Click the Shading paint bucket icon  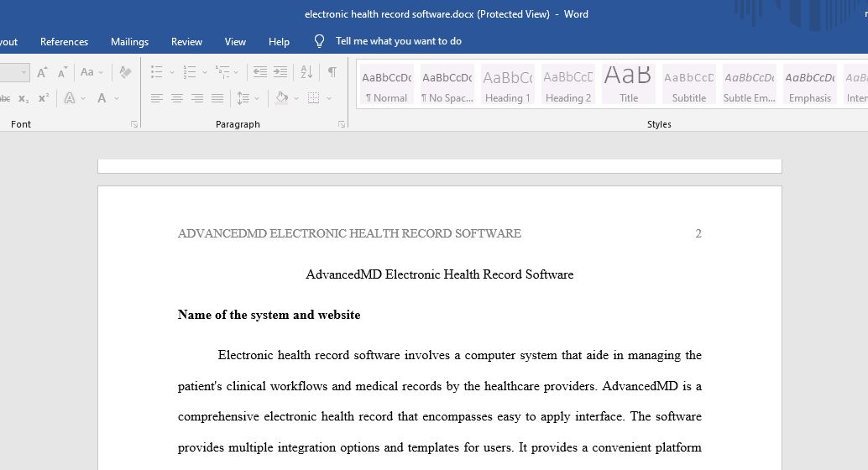(282, 98)
